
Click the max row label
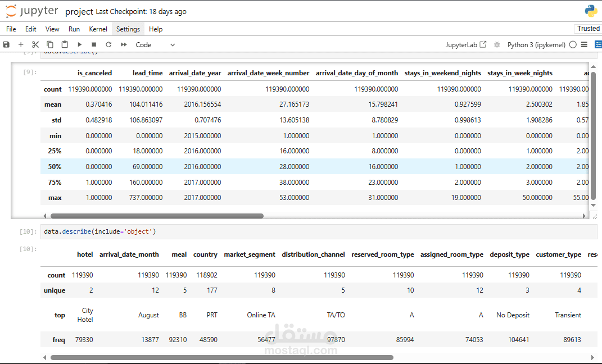(x=55, y=198)
